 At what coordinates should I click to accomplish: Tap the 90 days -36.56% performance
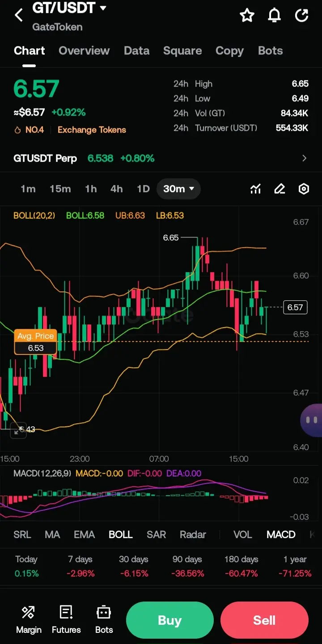[187, 566]
